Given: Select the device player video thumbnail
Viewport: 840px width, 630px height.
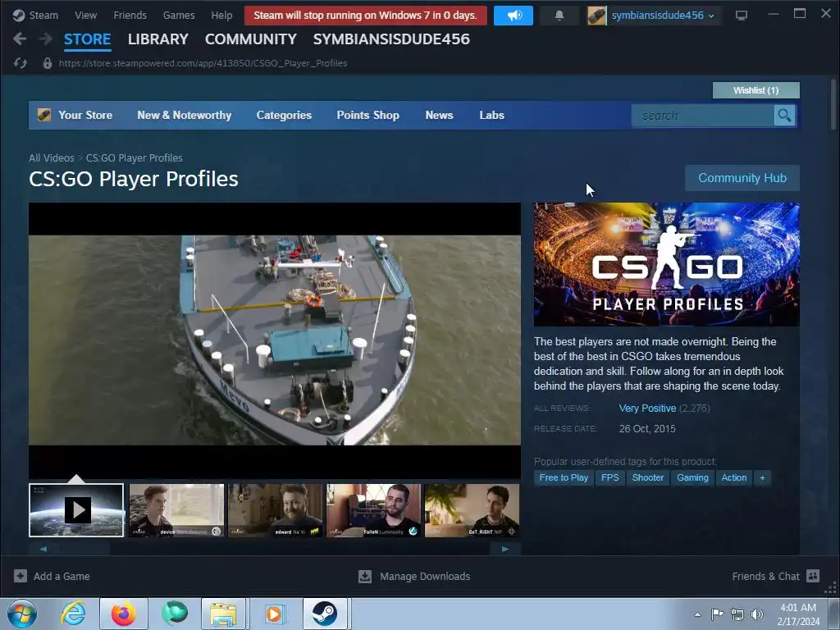Looking at the screenshot, I should pos(177,510).
